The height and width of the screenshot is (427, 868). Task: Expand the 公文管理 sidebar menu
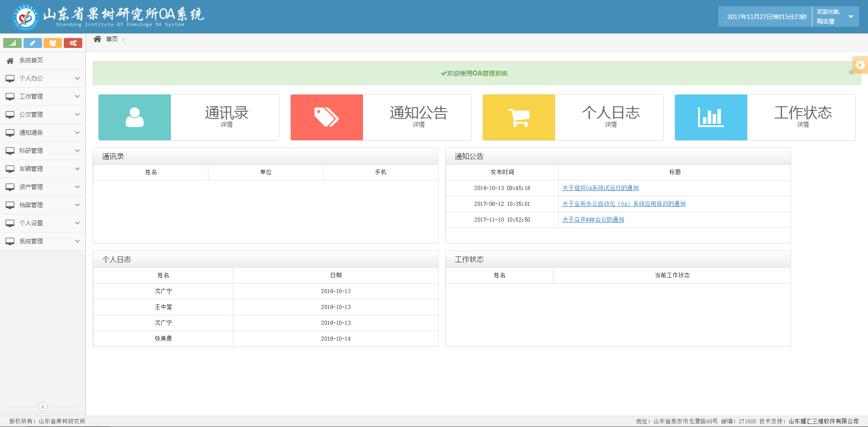pyautogui.click(x=42, y=114)
